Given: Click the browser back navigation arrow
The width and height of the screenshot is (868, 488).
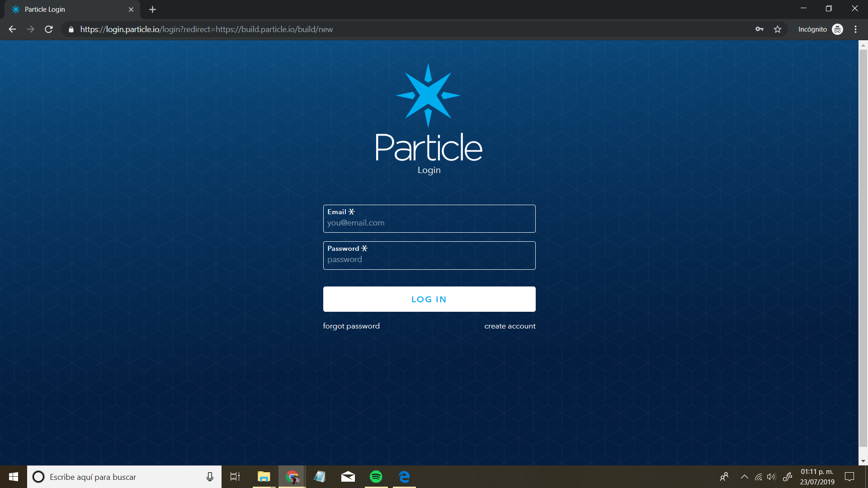Looking at the screenshot, I should (12, 28).
